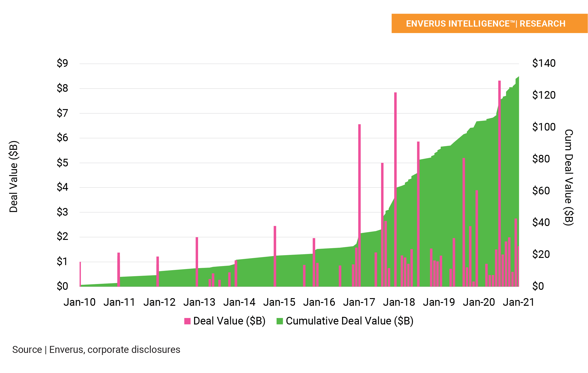Click the $140 right axis tick label
The image size is (588, 373).
(544, 63)
